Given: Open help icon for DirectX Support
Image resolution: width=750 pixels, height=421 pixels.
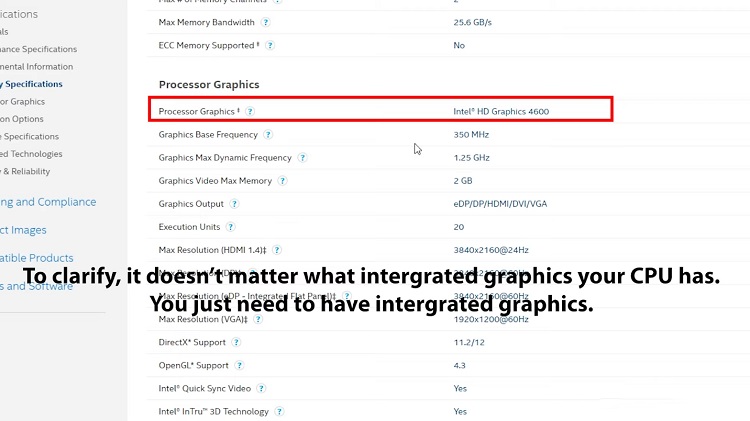Looking at the screenshot, I should tap(236, 342).
